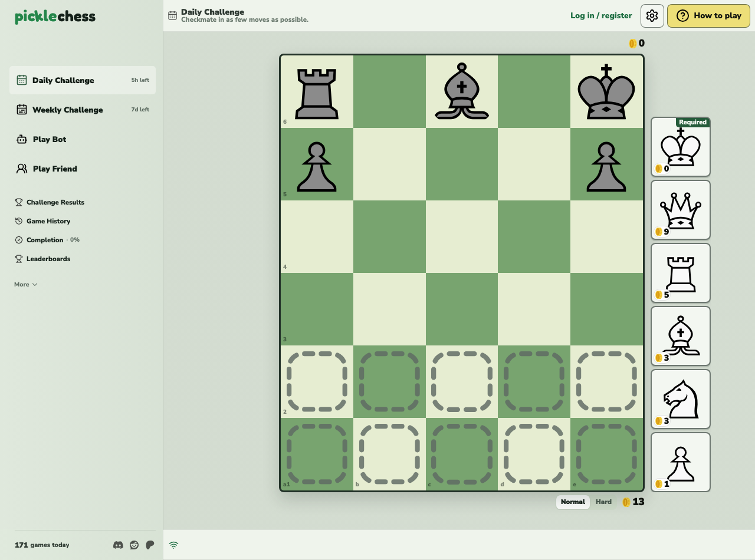Click the a1 placement square
Image resolution: width=755 pixels, height=560 pixels.
pos(317,454)
